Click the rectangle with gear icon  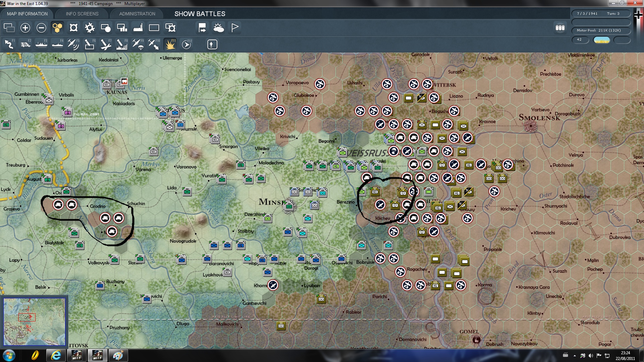(x=170, y=28)
